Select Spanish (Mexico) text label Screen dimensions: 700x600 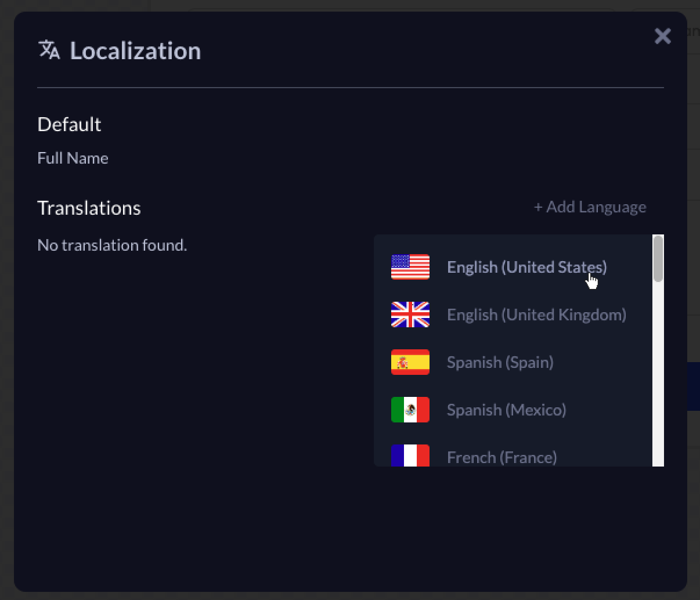(x=506, y=410)
